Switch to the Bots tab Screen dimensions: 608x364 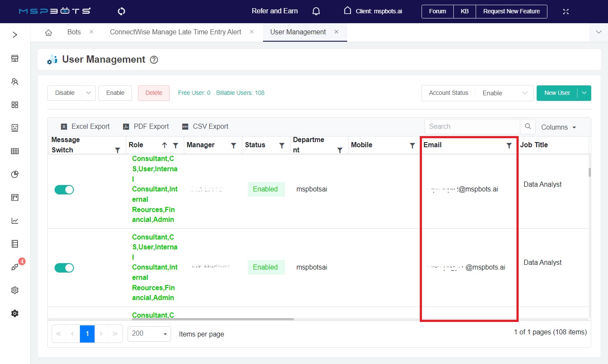click(74, 32)
